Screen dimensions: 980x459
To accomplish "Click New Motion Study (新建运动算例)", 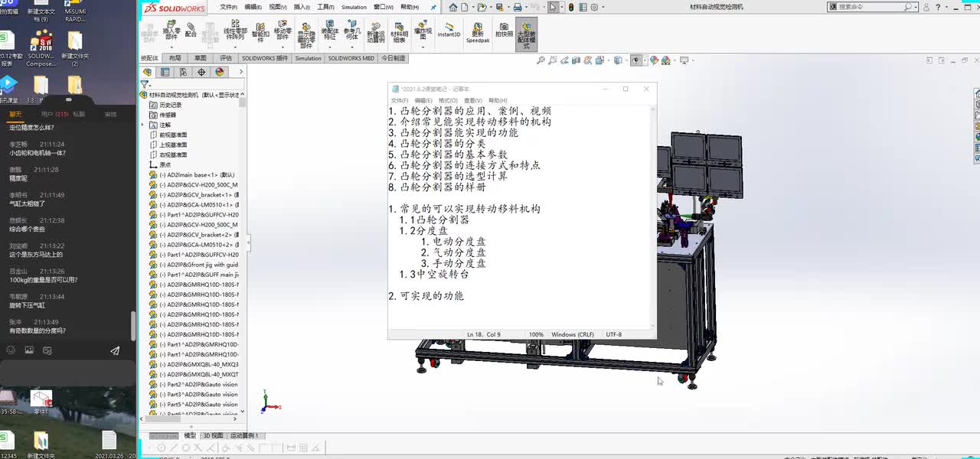I will click(x=376, y=31).
